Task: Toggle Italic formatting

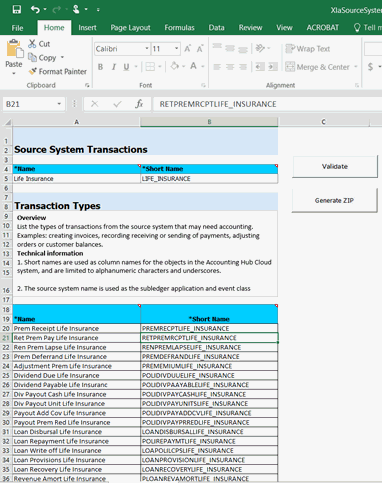Action: (114, 67)
